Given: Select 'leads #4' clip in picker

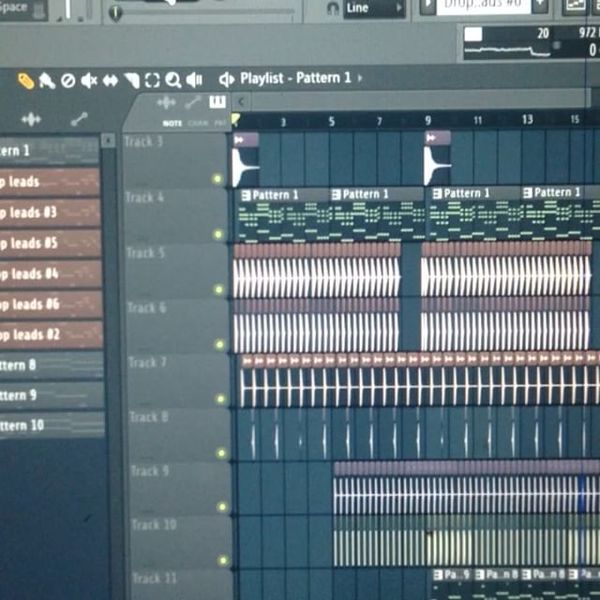Looking at the screenshot, I should pyautogui.click(x=51, y=274).
